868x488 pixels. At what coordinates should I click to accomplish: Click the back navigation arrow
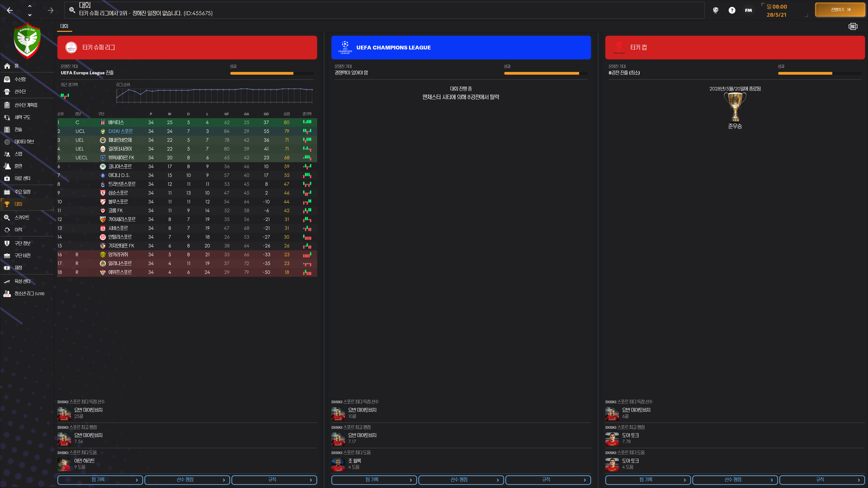(x=10, y=10)
